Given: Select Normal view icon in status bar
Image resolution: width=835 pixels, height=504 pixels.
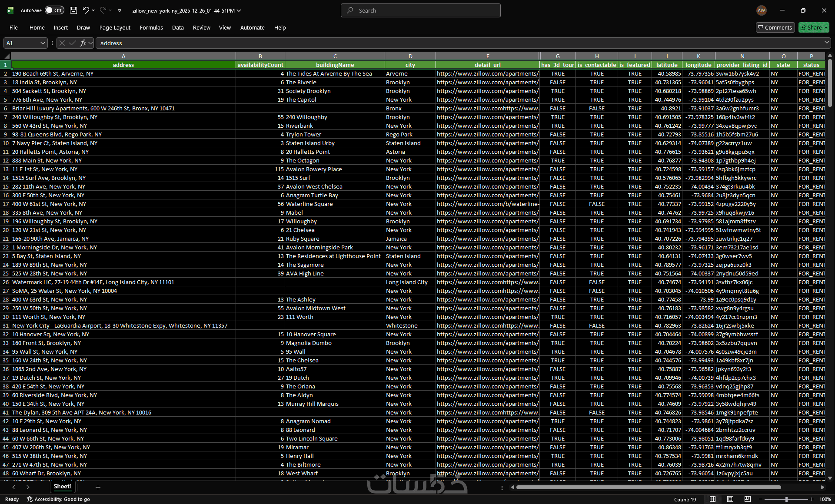Looking at the screenshot, I should click(712, 499).
